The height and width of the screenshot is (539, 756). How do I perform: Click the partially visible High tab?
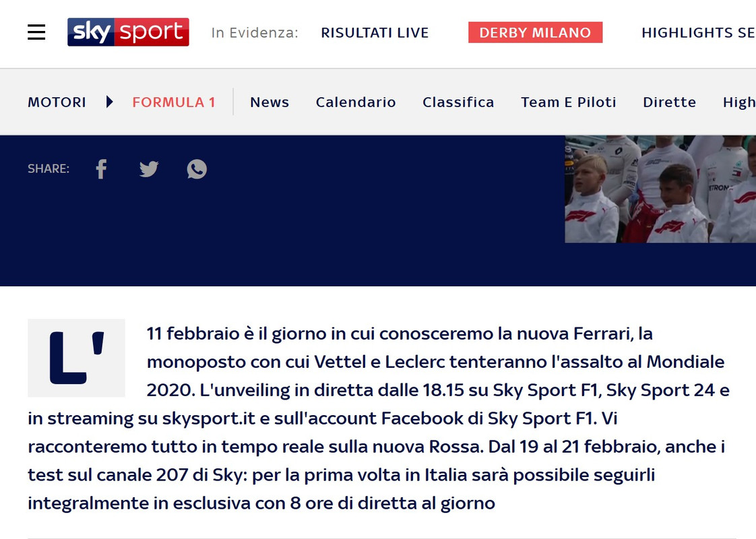(739, 102)
